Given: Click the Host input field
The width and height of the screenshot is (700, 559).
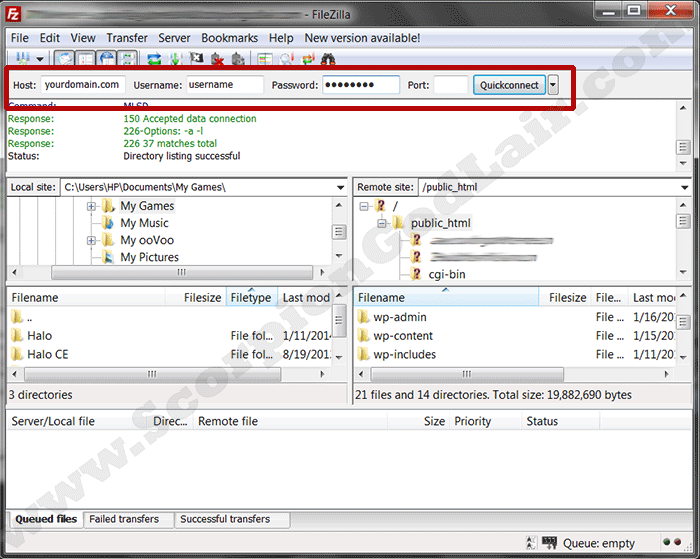Looking at the screenshot, I should click(x=83, y=84).
